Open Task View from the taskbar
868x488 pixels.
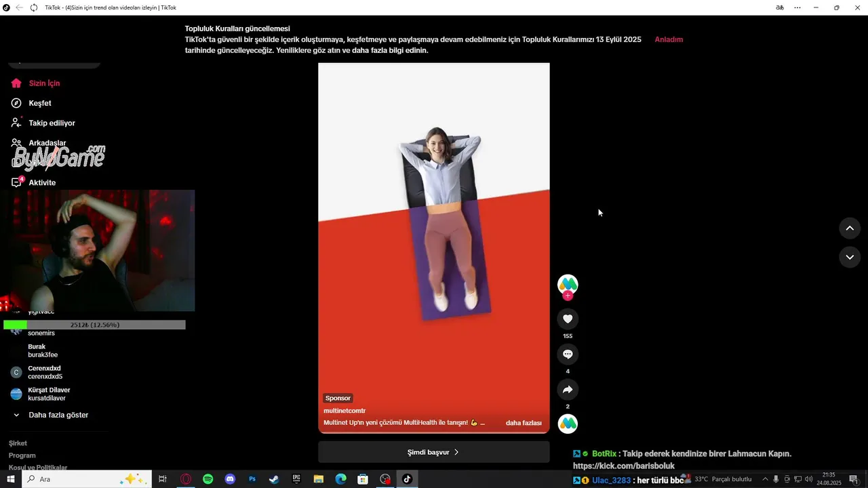pyautogui.click(x=163, y=479)
